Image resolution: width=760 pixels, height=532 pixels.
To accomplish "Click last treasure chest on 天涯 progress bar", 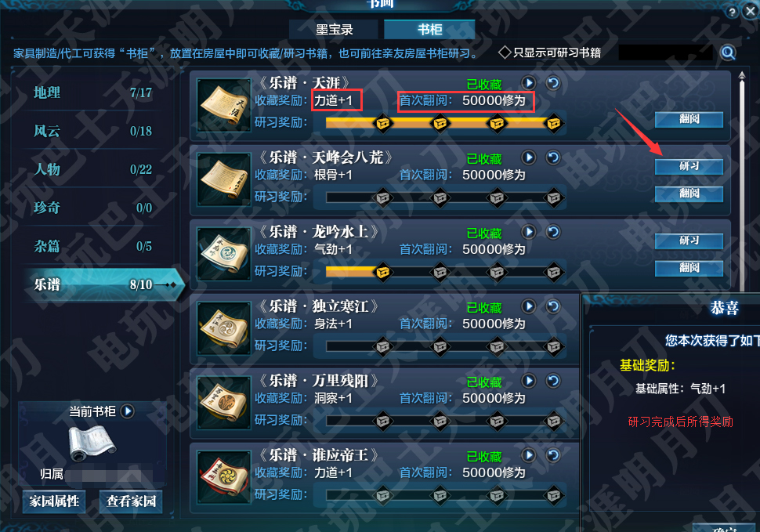I will click(x=553, y=123).
